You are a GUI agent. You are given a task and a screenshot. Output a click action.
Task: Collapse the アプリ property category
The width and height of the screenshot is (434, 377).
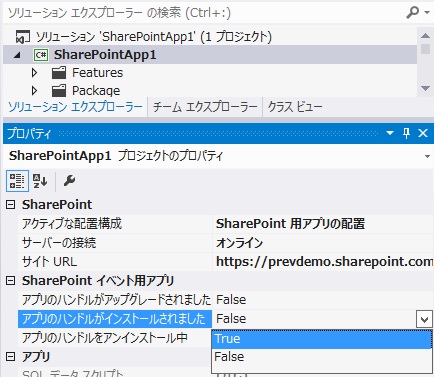pos(11,357)
